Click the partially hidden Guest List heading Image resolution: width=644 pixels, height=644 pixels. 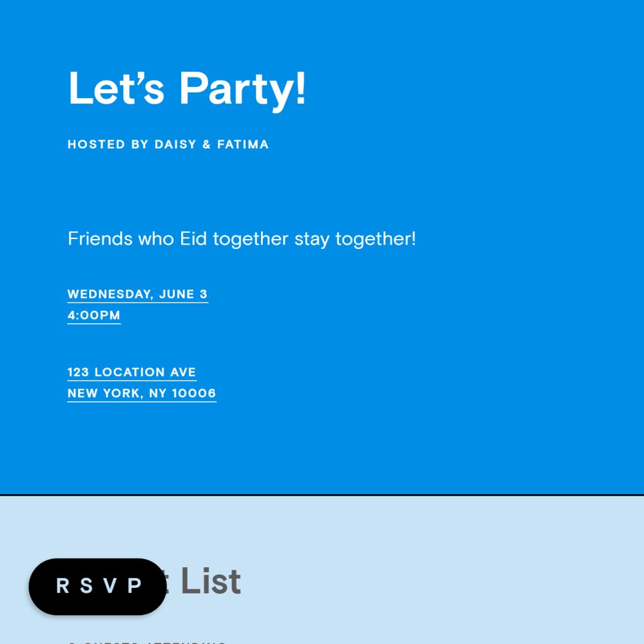[x=203, y=582]
